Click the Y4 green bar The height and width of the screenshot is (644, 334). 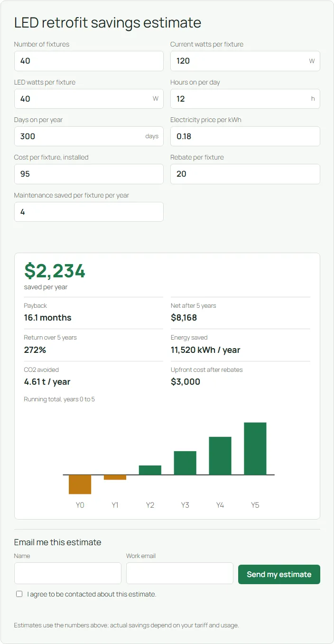pos(220,456)
